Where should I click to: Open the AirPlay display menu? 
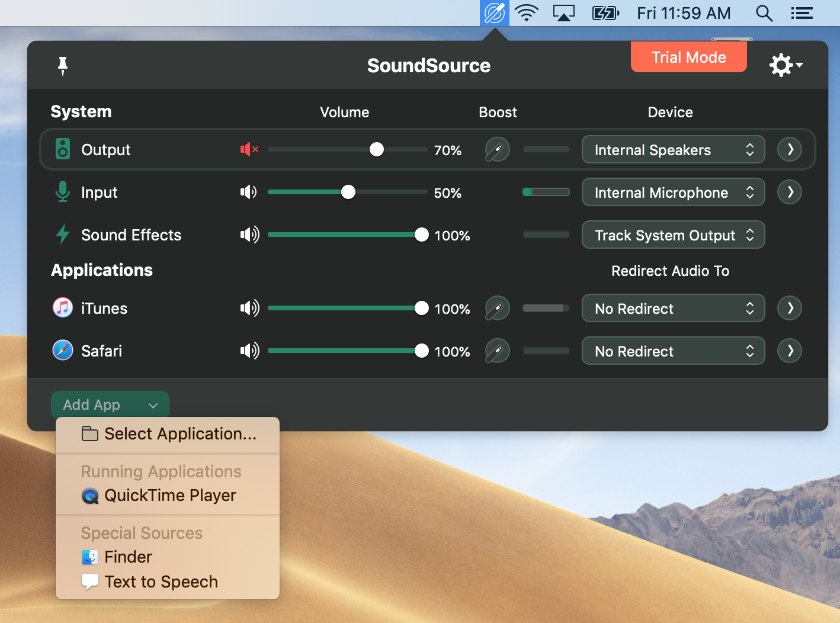click(563, 13)
